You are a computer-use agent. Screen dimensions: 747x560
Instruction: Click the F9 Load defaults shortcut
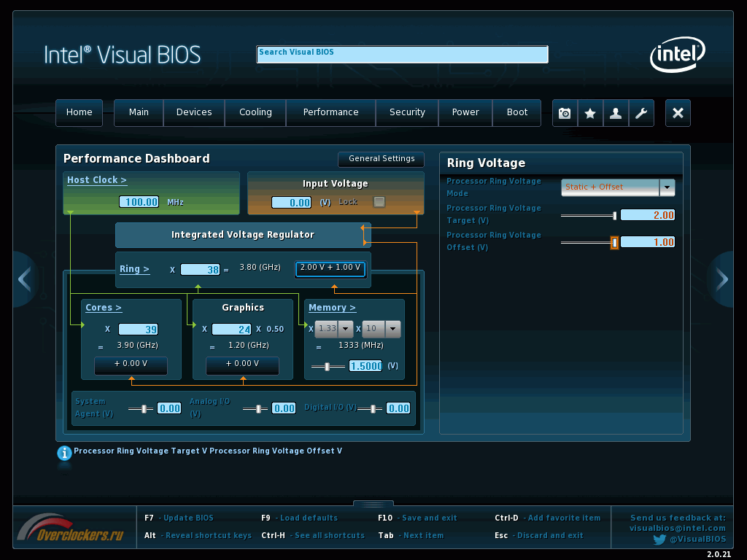click(x=299, y=518)
